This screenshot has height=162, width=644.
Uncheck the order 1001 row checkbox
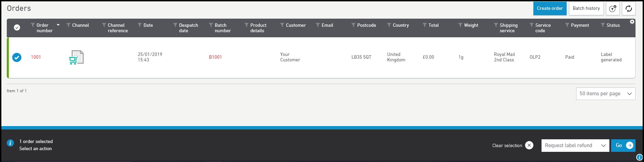[17, 57]
